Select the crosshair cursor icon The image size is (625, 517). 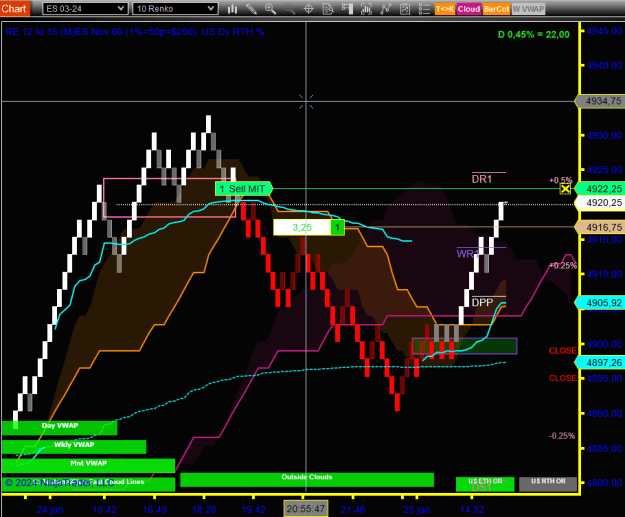[x=309, y=9]
